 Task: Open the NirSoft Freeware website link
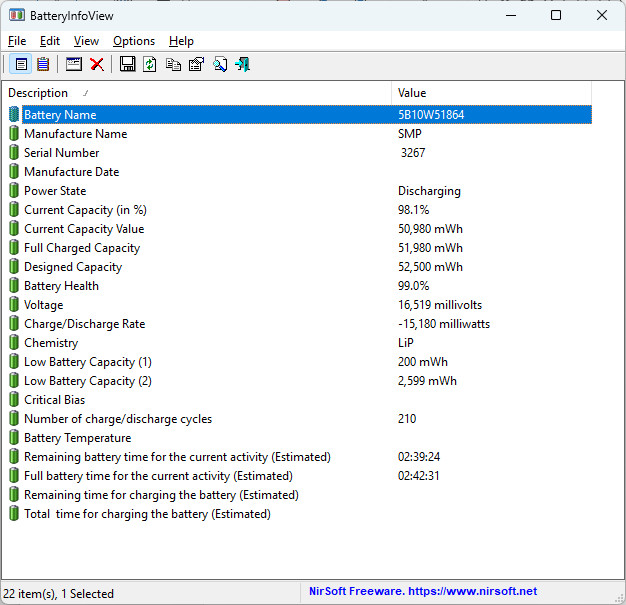click(423, 591)
